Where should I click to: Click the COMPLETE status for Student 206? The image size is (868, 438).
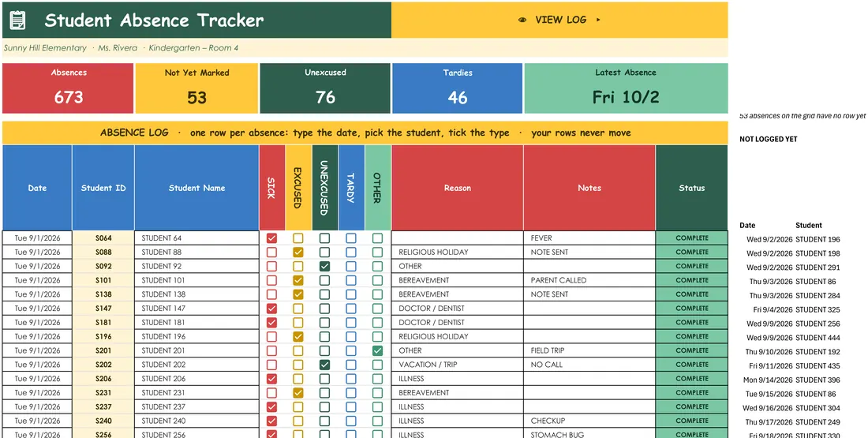tap(692, 379)
